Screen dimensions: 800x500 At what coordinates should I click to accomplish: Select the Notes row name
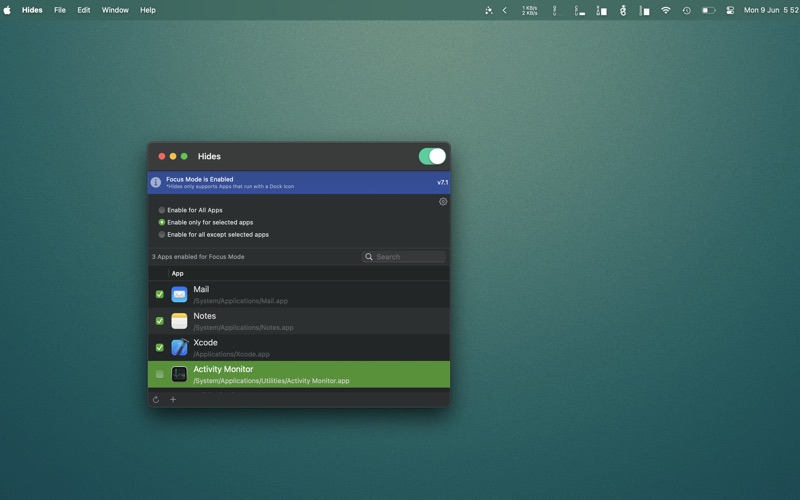coord(205,316)
